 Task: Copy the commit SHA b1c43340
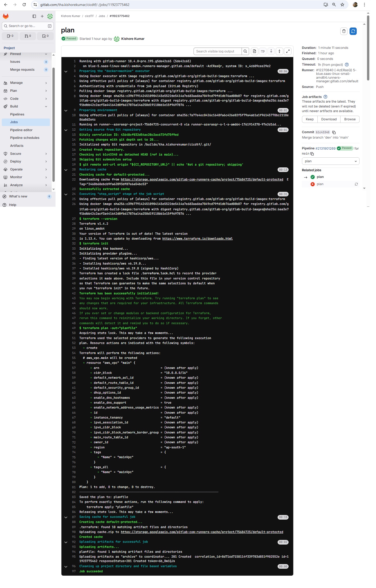334,132
